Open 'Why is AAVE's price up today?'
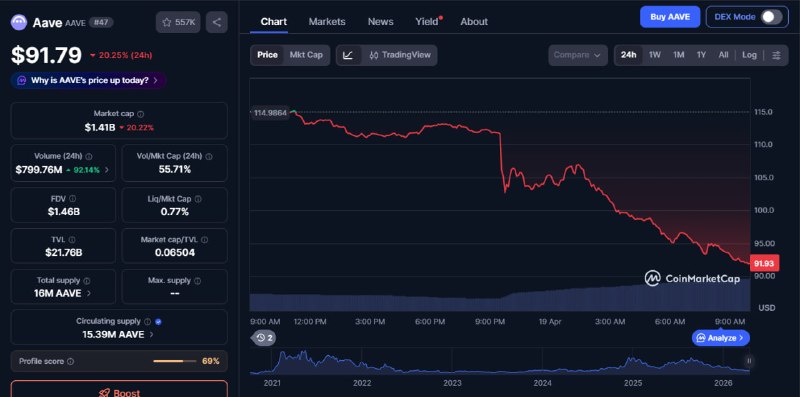This screenshot has height=397, width=800. [89, 81]
